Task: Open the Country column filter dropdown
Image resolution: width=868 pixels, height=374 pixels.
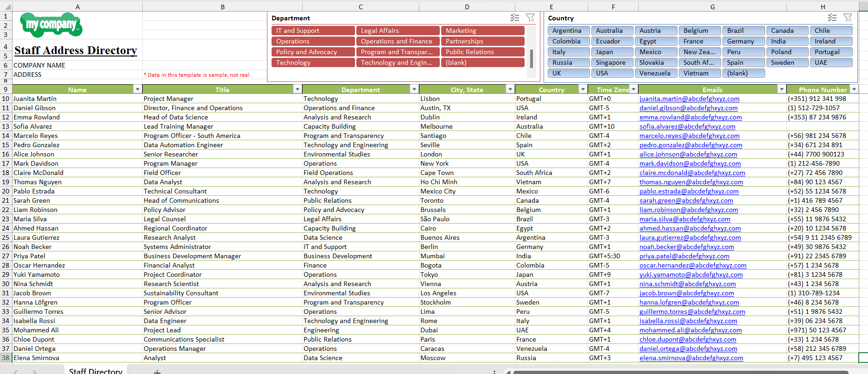Action: tap(583, 89)
